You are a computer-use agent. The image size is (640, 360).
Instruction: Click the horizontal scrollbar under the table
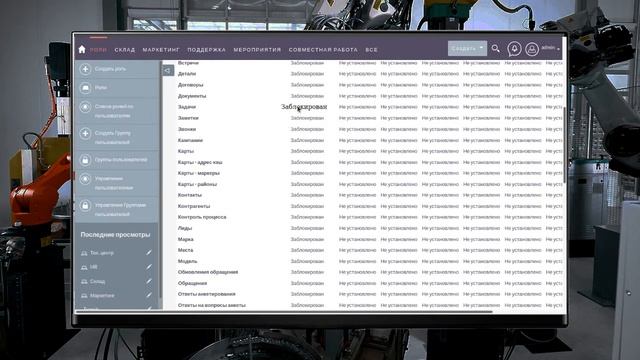(x=284, y=312)
